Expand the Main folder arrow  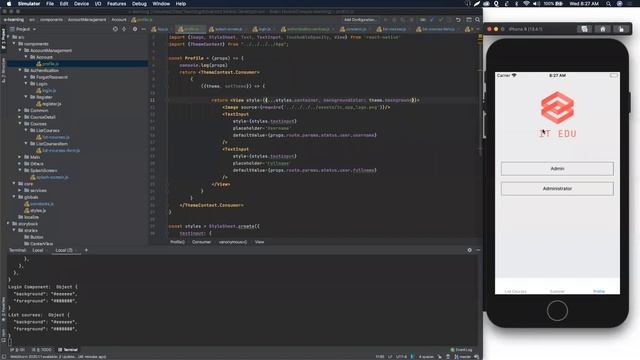20,157
